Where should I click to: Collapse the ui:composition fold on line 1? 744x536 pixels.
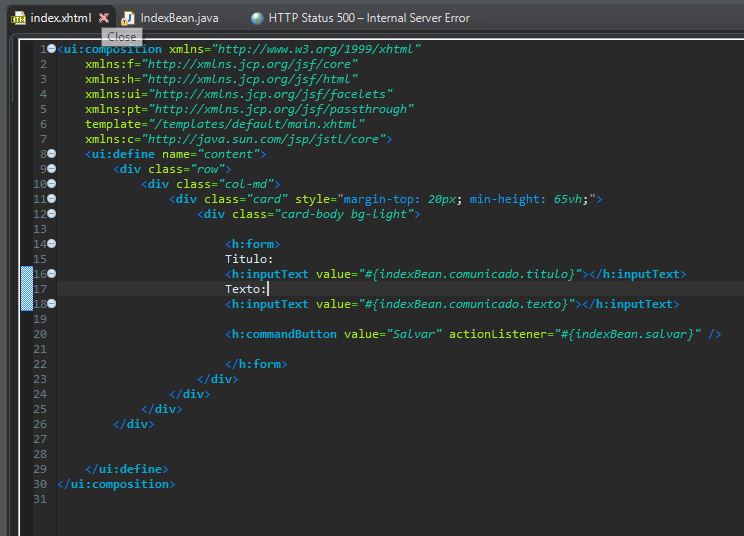(x=51, y=48)
